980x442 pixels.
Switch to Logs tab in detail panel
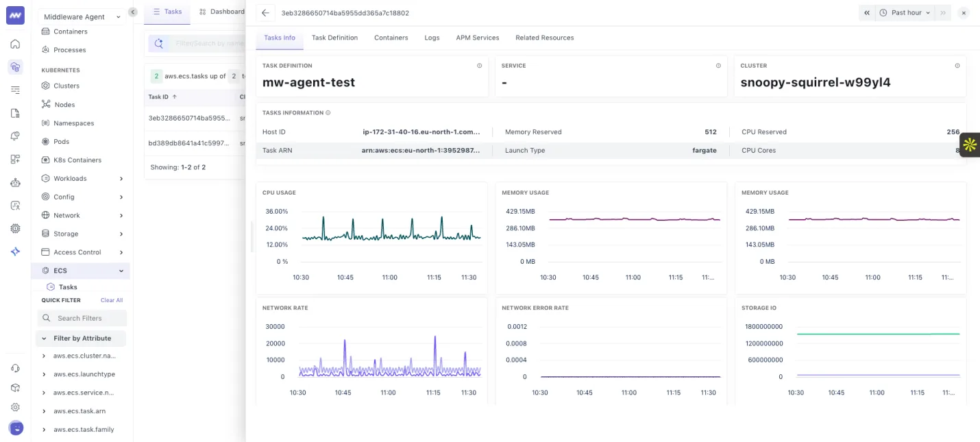[x=432, y=38]
